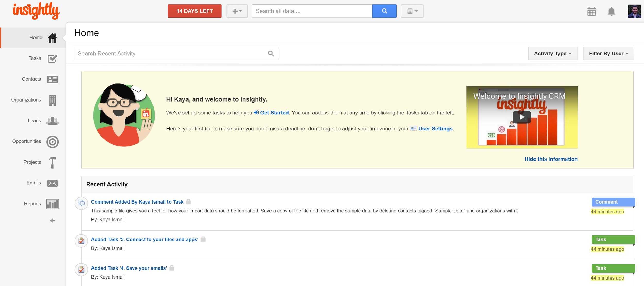Open Emails in the sidebar menu
Screen dimensions: 644x286
point(34,183)
